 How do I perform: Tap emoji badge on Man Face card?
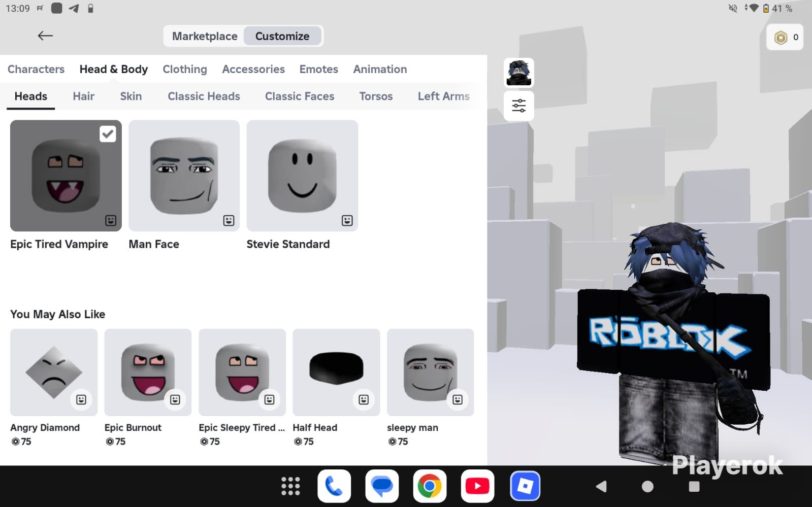coord(229,220)
